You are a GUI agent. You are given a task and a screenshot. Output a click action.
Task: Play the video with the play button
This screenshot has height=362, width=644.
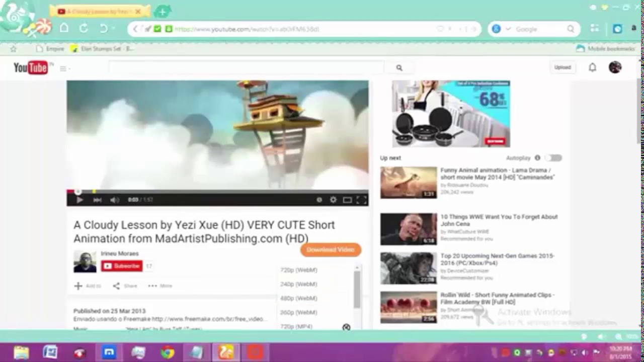pos(79,200)
